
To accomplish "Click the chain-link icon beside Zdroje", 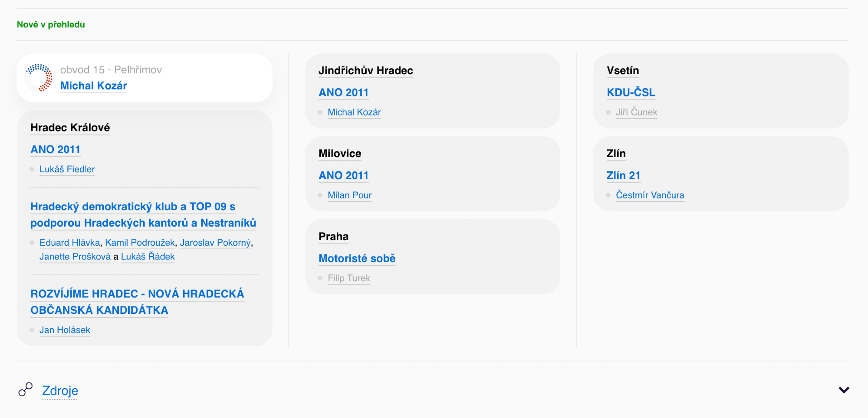I will (26, 389).
